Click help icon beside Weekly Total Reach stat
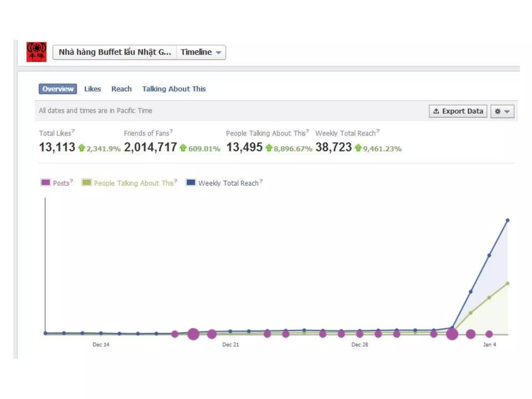Viewport: 532px width, 399px height. (x=378, y=131)
